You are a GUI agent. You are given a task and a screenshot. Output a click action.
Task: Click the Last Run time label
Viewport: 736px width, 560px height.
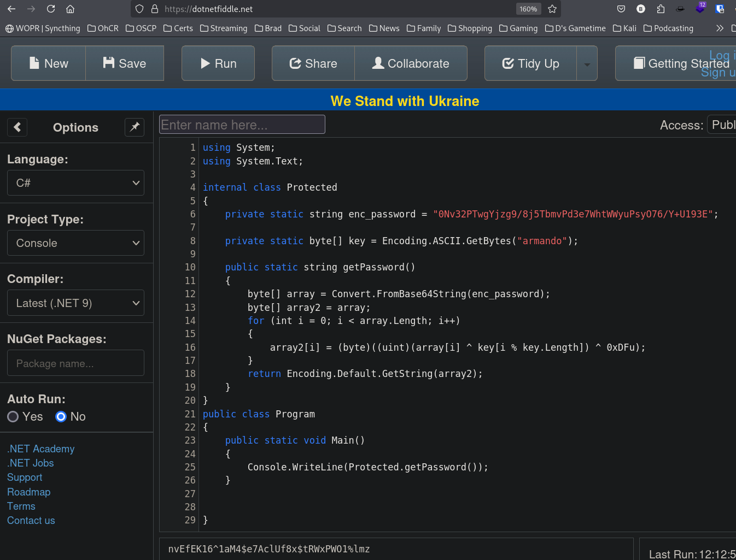(692, 554)
